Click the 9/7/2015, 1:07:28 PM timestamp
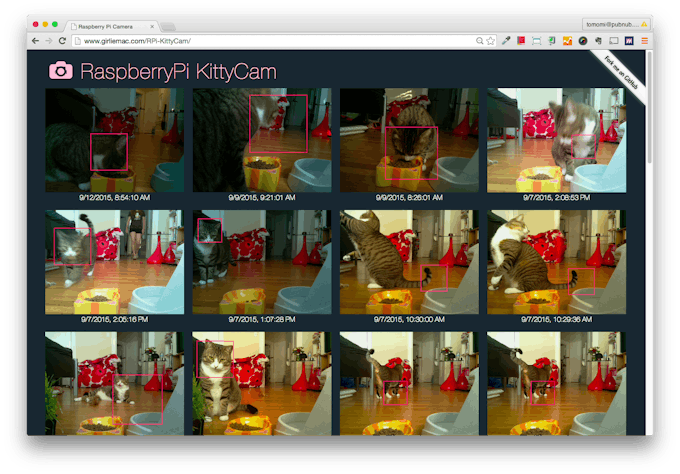Screen dimensions: 680x474 [262, 320]
